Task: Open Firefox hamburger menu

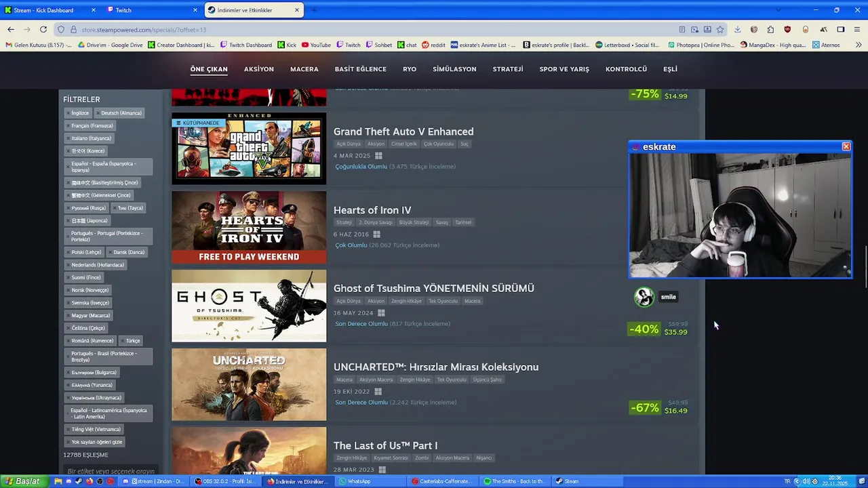Action: point(856,29)
